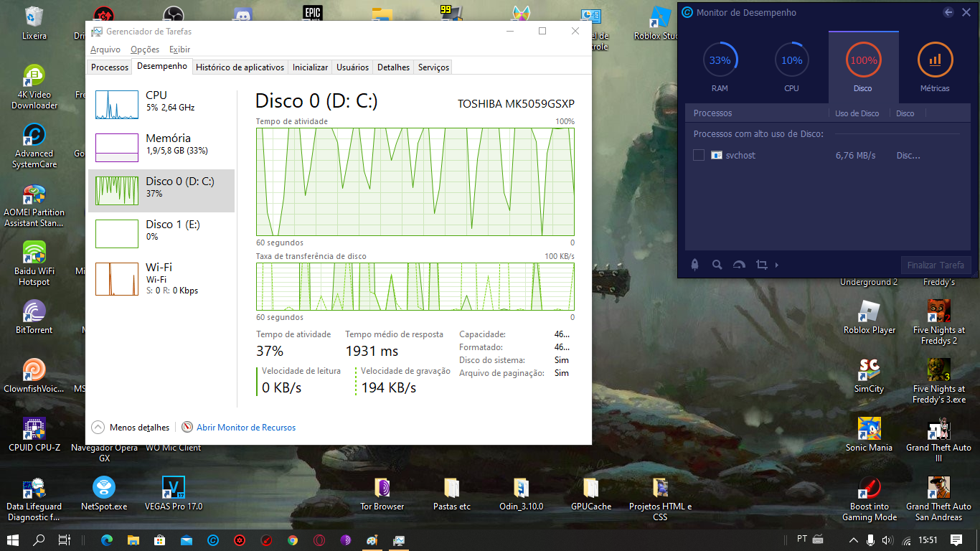Viewport: 980px width, 551px height.
Task: Open Exibir menu in Task Manager
Action: [179, 50]
